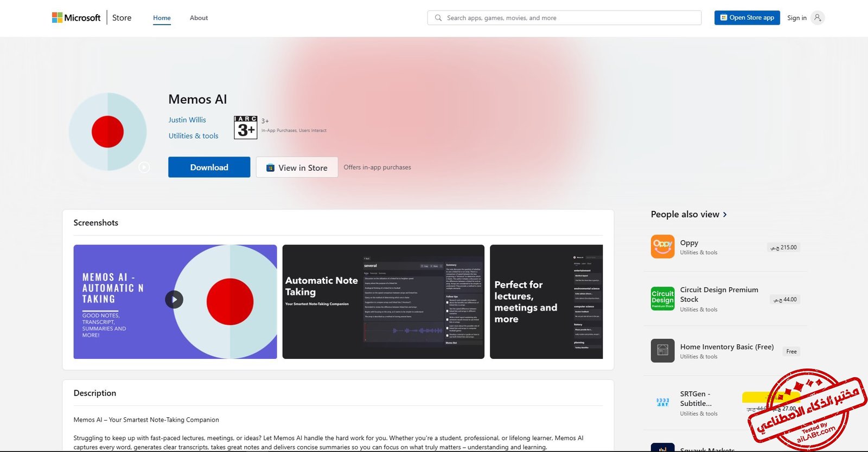Image resolution: width=868 pixels, height=452 pixels.
Task: Open the Home Inventory Basic app icon
Action: point(662,351)
